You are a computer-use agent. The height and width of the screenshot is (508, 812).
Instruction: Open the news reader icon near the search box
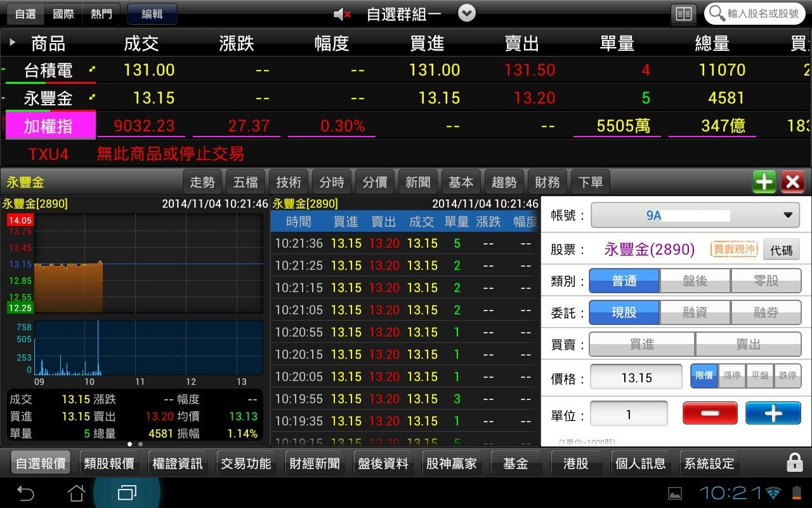point(683,13)
